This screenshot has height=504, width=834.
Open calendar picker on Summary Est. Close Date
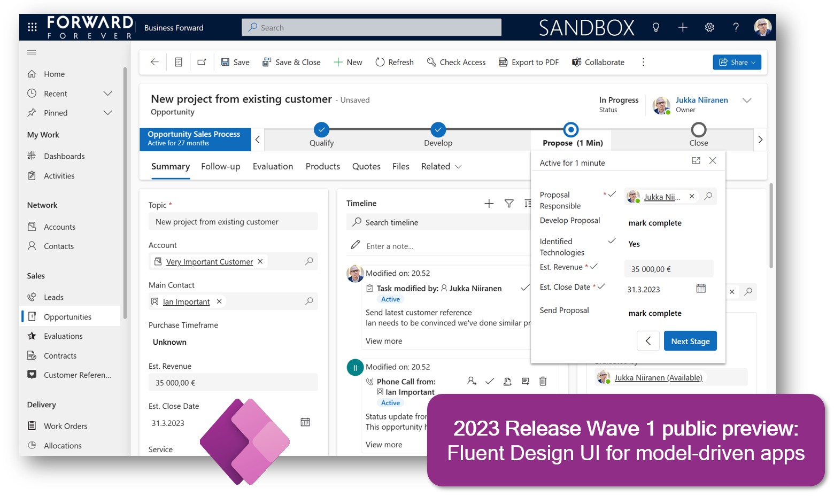[x=305, y=422]
